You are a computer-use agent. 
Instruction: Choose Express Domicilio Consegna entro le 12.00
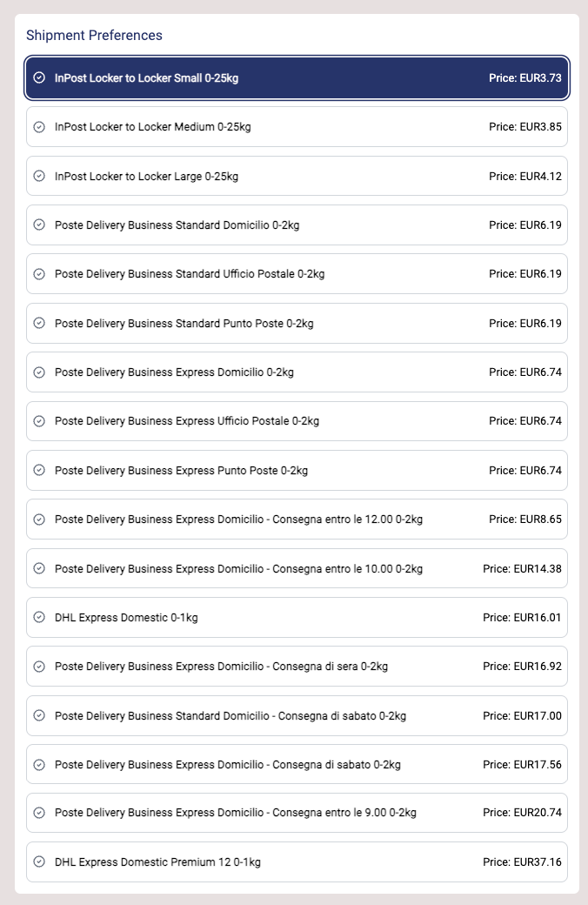click(x=238, y=520)
